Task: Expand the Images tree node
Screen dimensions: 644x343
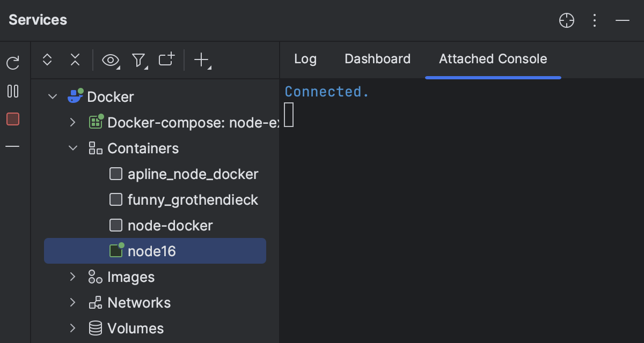Action: click(73, 277)
